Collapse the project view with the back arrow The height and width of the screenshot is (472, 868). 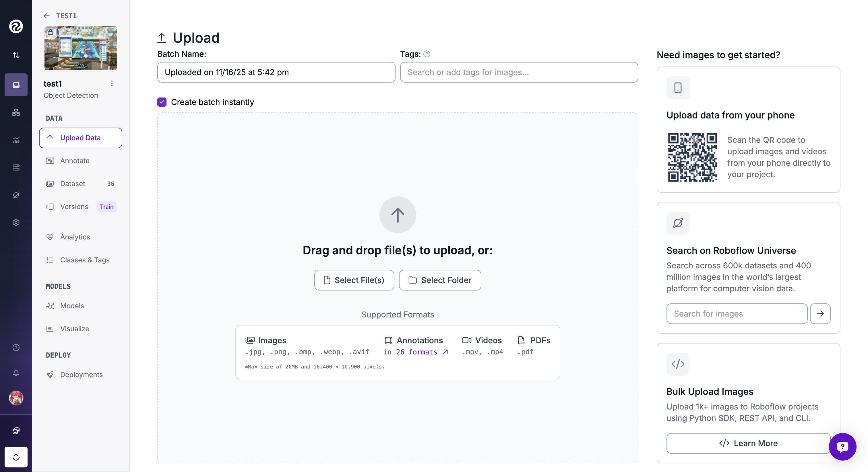coord(46,16)
